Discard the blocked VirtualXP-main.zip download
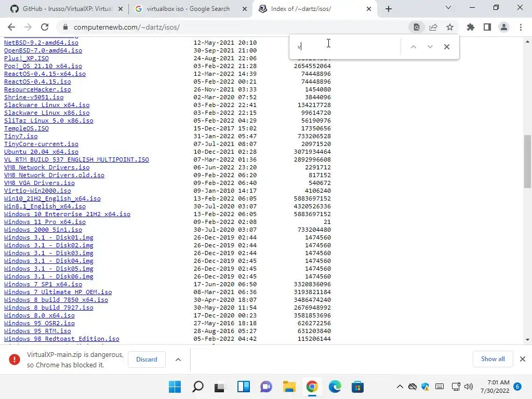532x399 pixels. click(x=147, y=360)
